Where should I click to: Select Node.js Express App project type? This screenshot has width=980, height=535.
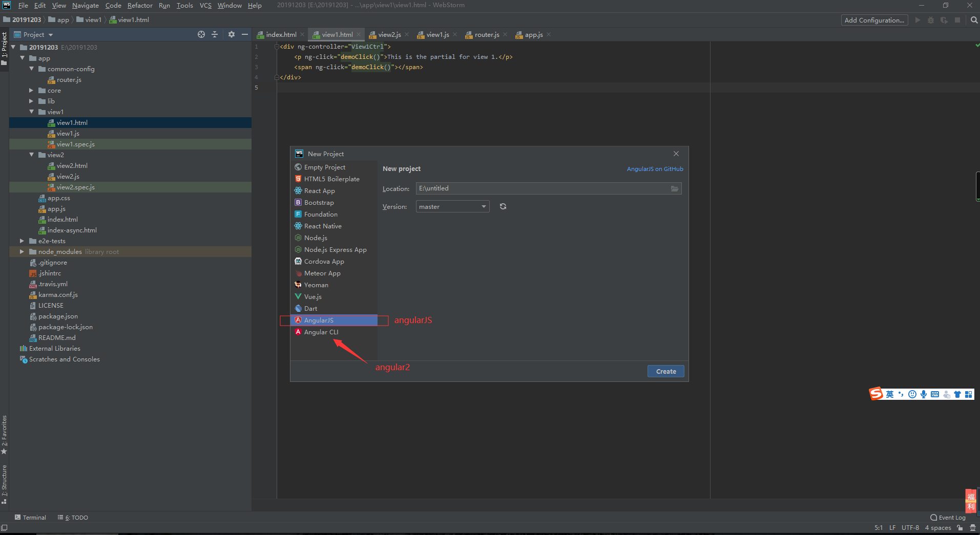click(x=333, y=250)
